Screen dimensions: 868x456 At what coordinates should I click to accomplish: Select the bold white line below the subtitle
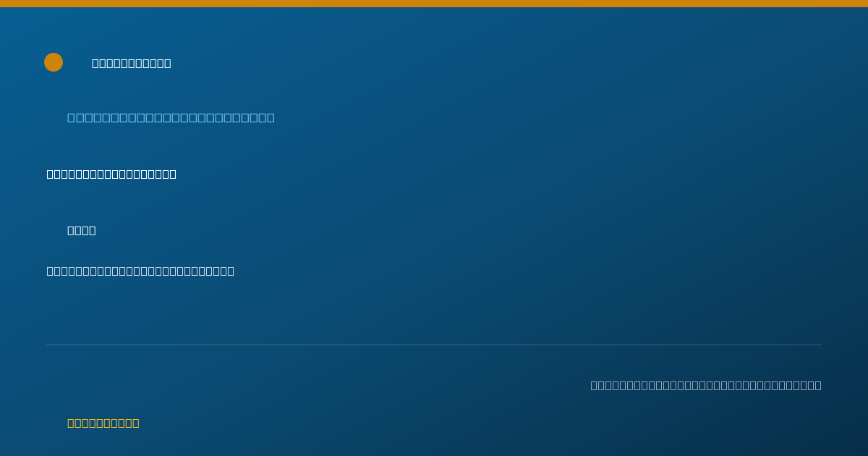(x=111, y=174)
